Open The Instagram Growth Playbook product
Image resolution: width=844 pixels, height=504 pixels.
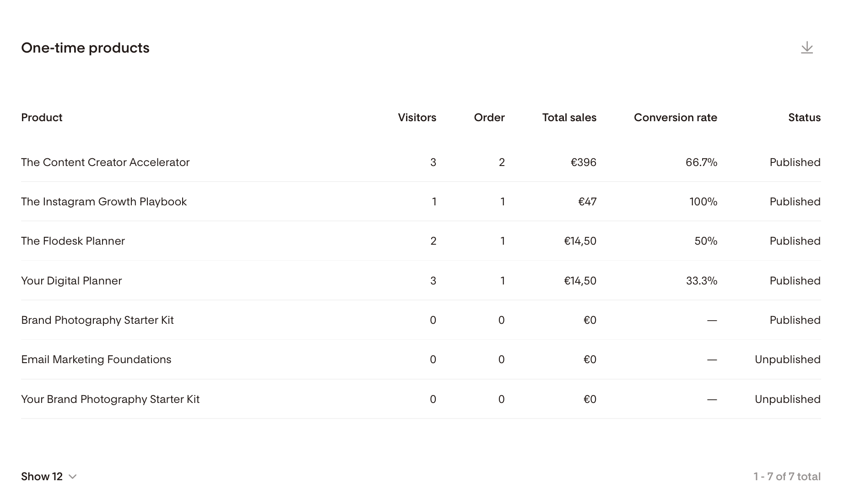[x=104, y=202]
